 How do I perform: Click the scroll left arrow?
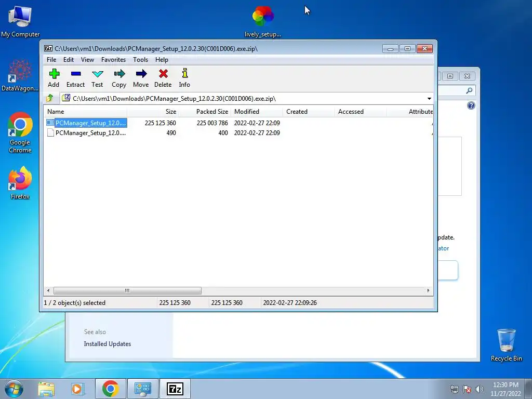(x=48, y=290)
